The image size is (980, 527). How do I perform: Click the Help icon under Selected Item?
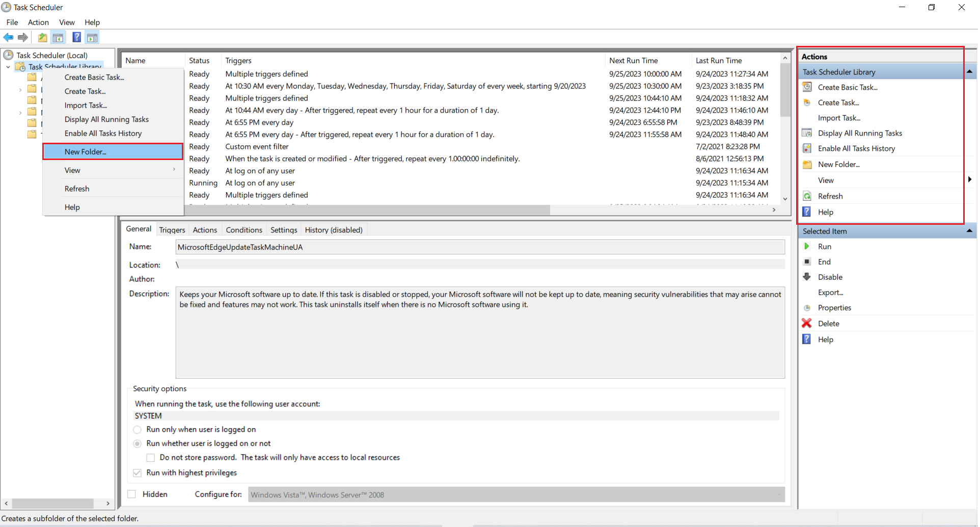(807, 339)
